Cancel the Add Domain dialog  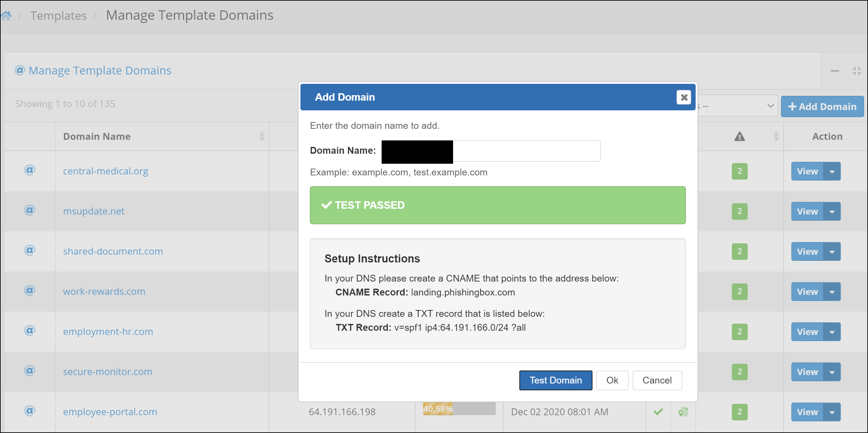[657, 380]
